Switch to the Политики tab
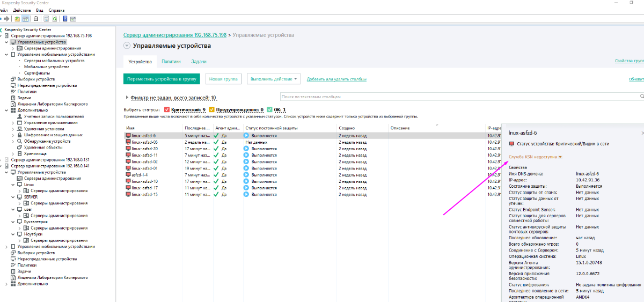644x302 pixels. pyautogui.click(x=171, y=62)
